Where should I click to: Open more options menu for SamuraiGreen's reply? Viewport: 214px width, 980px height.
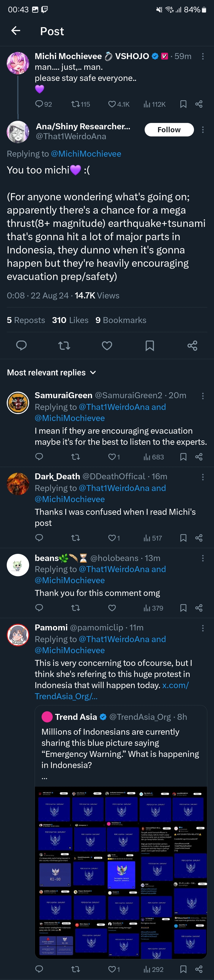[x=203, y=396]
